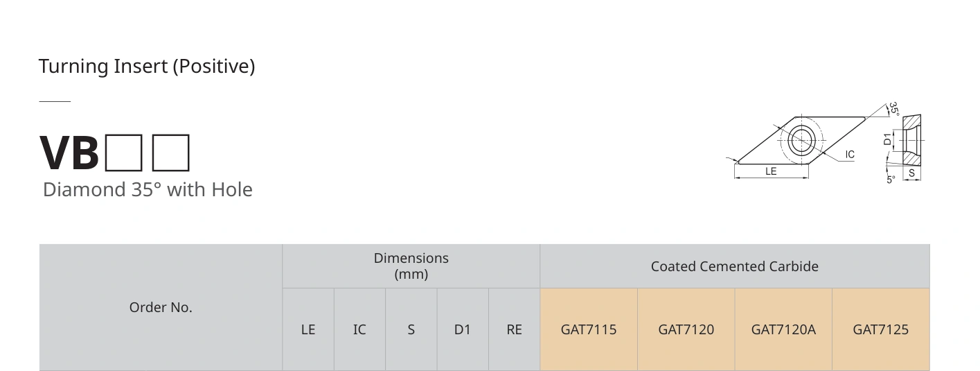Click the S thickness label in diagram
This screenshot has width=980, height=371.
click(x=911, y=173)
